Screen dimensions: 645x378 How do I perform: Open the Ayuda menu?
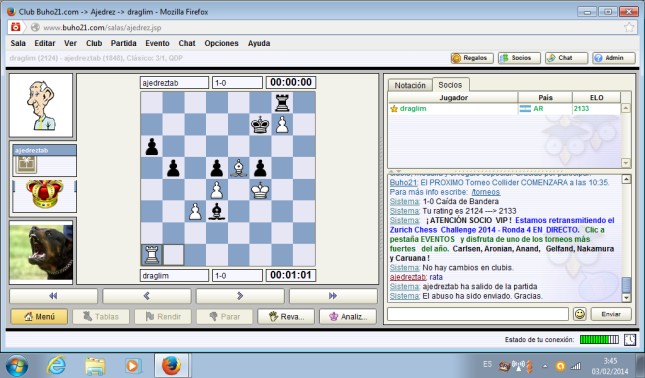[x=259, y=43]
